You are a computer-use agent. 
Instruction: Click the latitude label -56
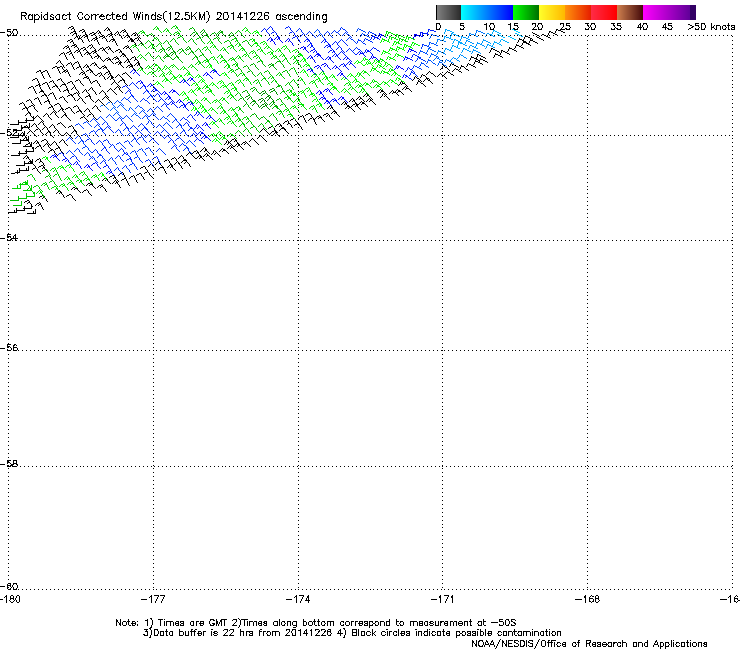9,348
